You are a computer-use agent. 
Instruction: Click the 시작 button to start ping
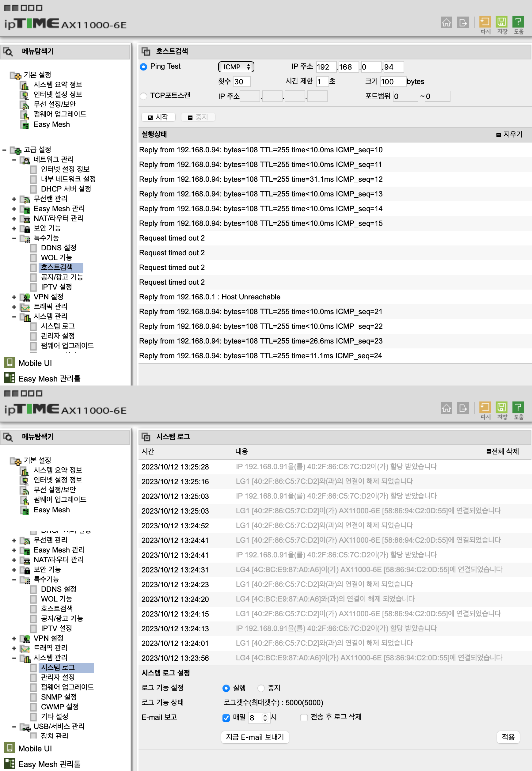158,117
